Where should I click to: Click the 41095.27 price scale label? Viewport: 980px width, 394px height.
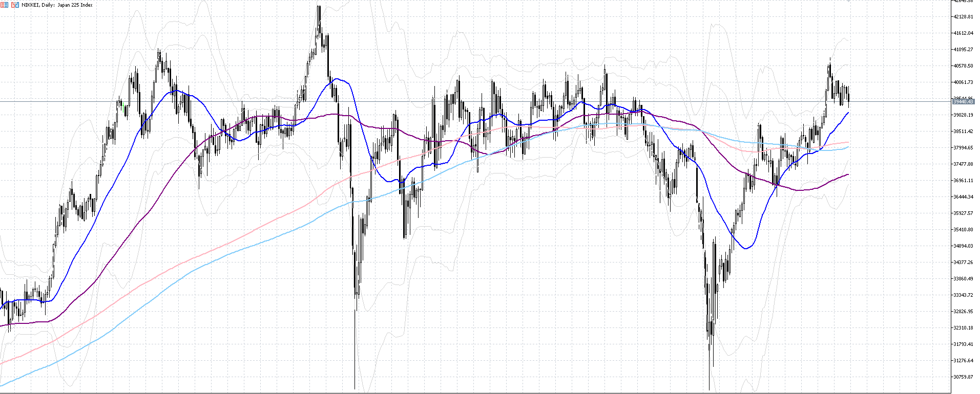tap(963, 50)
